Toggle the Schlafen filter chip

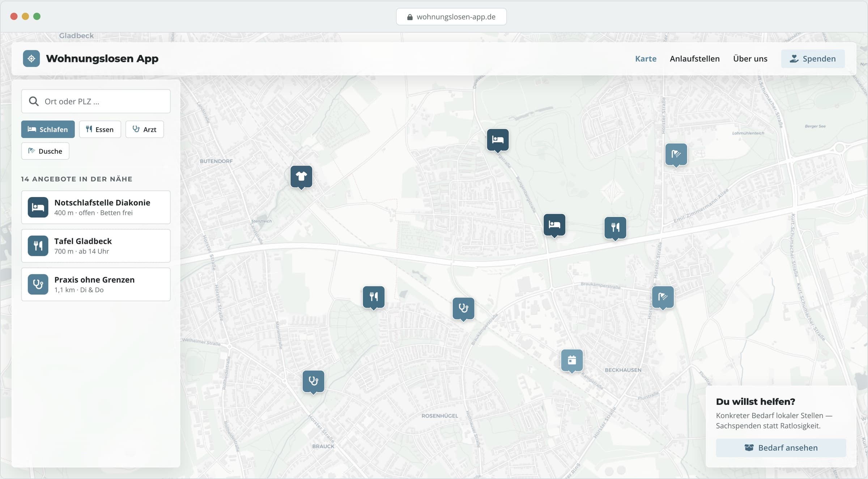(48, 129)
